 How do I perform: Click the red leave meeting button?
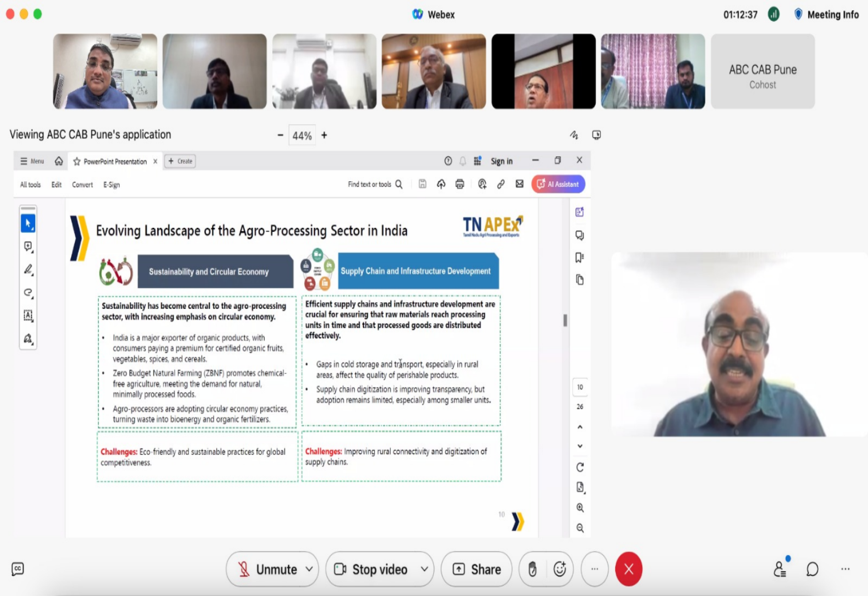point(628,569)
